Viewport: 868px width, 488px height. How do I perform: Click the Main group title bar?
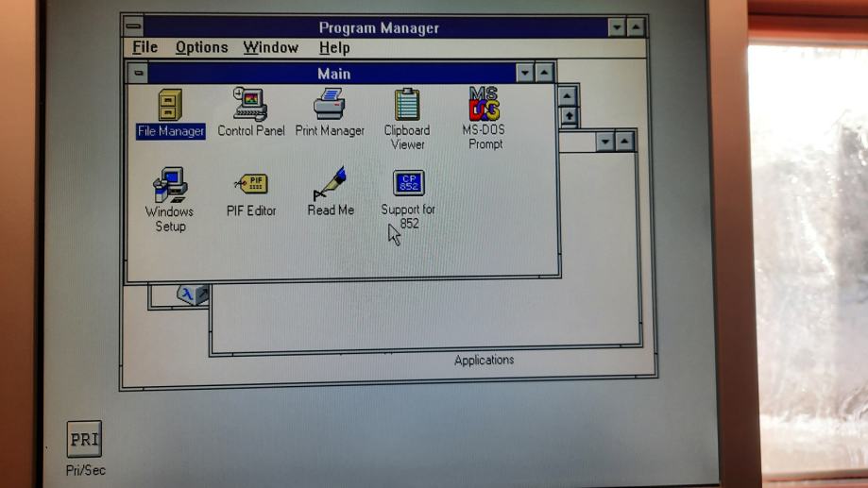tap(332, 73)
